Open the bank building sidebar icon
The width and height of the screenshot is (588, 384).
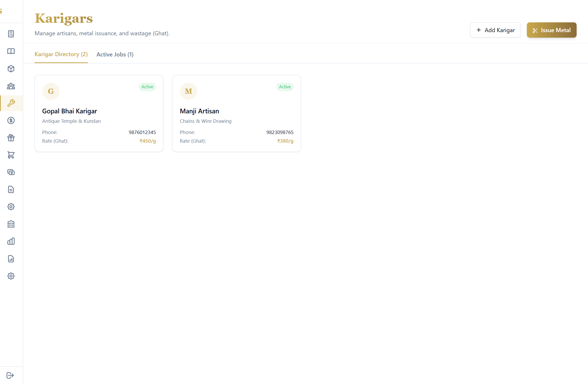coord(11,224)
